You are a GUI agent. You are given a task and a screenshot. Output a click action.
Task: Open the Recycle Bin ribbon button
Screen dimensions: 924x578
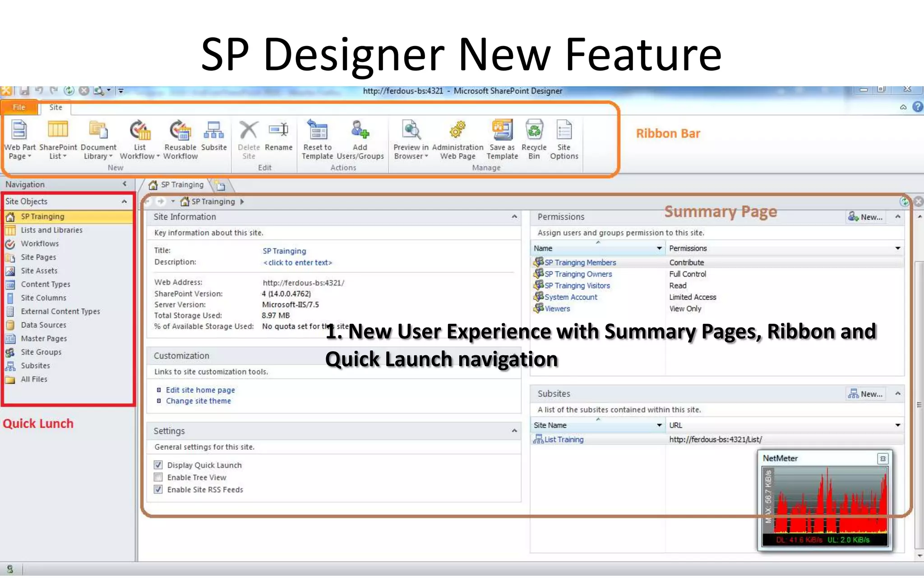coord(534,139)
